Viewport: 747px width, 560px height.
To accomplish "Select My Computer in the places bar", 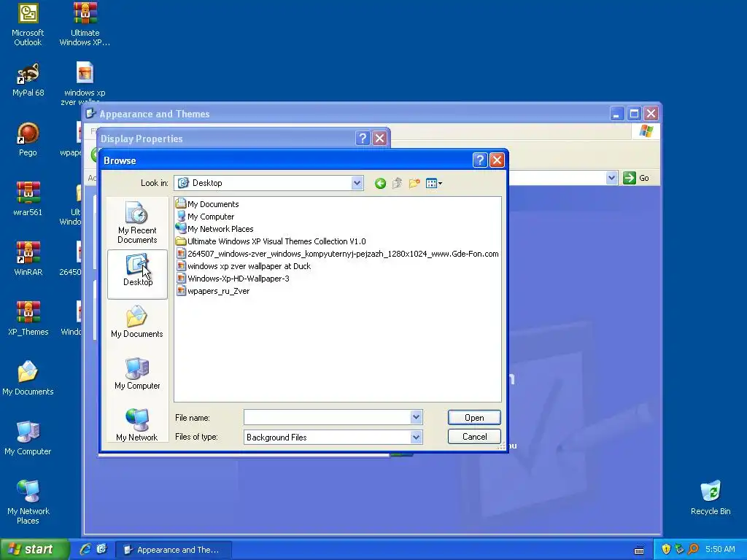I will pos(137,374).
